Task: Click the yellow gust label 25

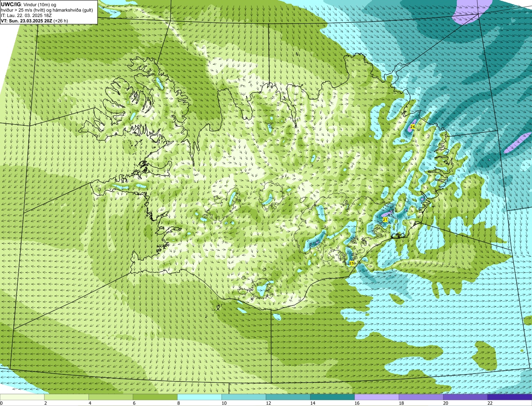Action: (x=352, y=263)
